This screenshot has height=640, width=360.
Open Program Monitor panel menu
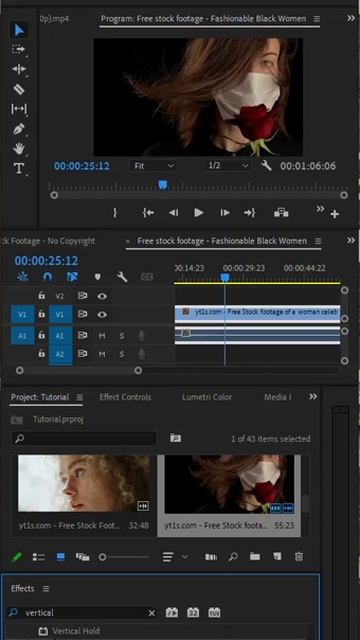click(x=317, y=19)
